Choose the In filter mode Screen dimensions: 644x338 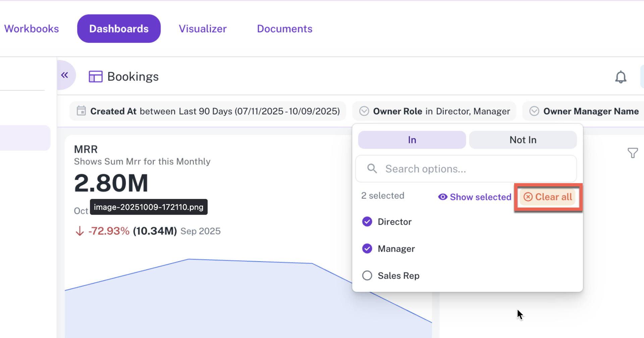click(412, 140)
